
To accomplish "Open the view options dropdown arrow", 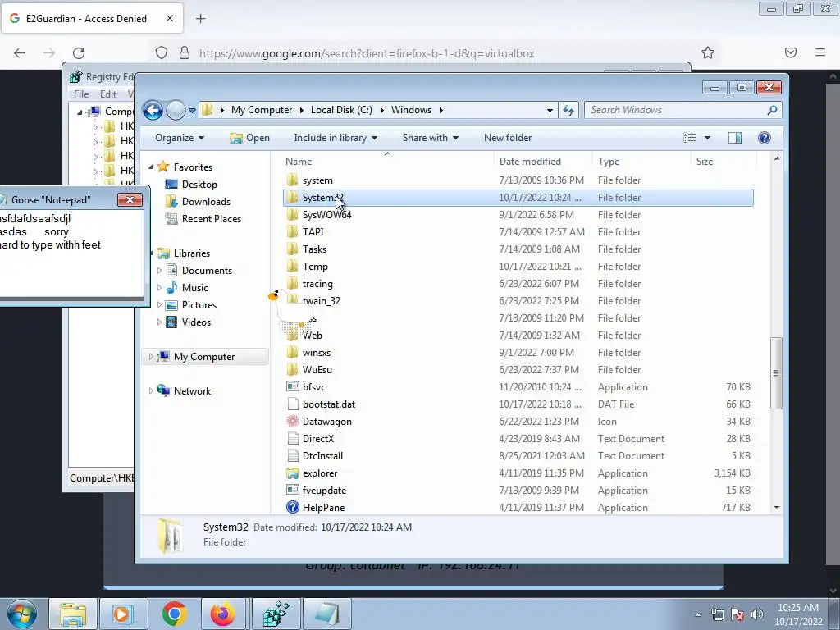I will point(707,138).
